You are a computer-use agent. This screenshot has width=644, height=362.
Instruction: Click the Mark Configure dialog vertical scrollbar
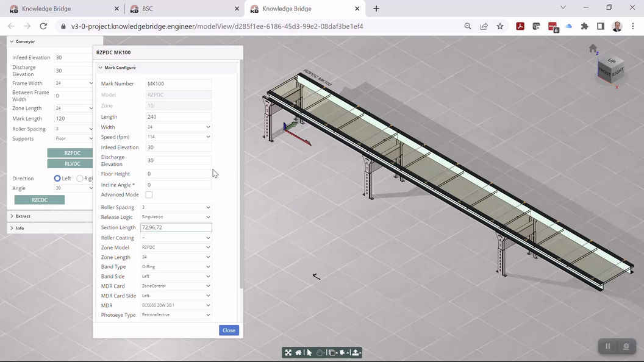point(241,174)
